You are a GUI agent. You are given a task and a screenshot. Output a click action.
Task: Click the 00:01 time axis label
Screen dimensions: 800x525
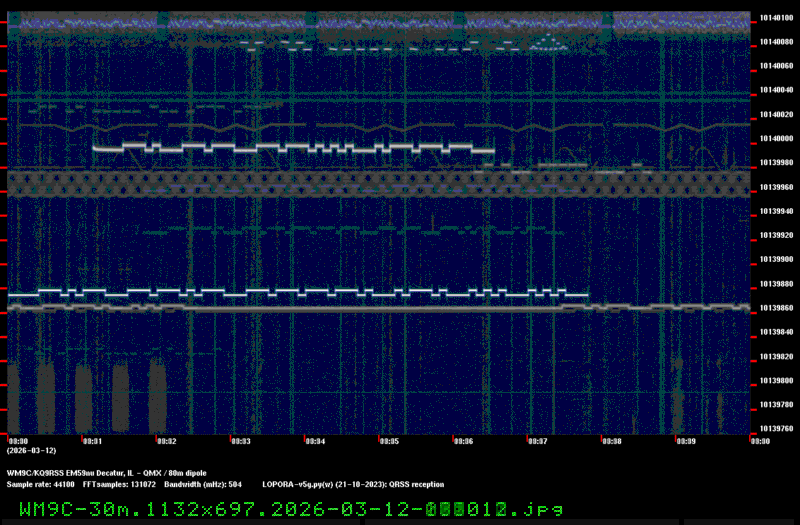(92, 441)
